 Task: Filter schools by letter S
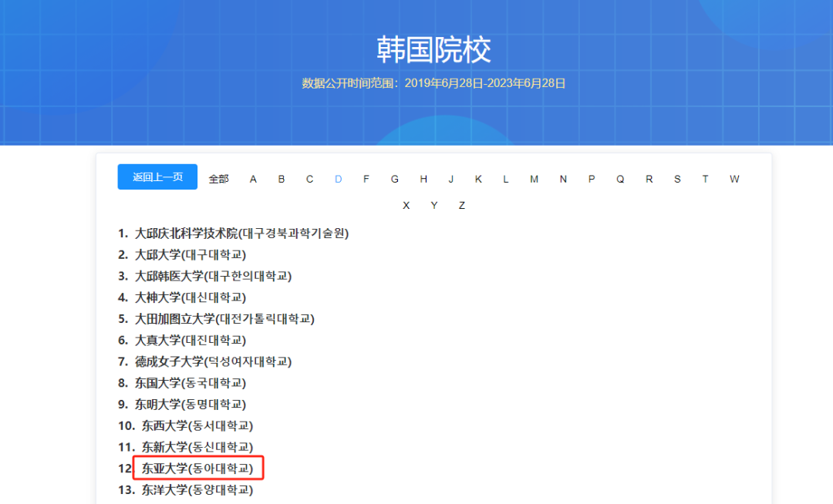(x=677, y=180)
